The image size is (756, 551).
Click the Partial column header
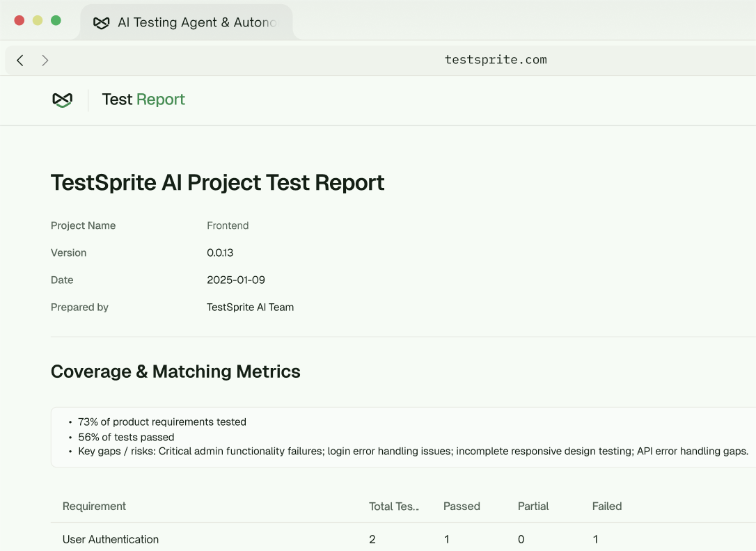tap(533, 506)
